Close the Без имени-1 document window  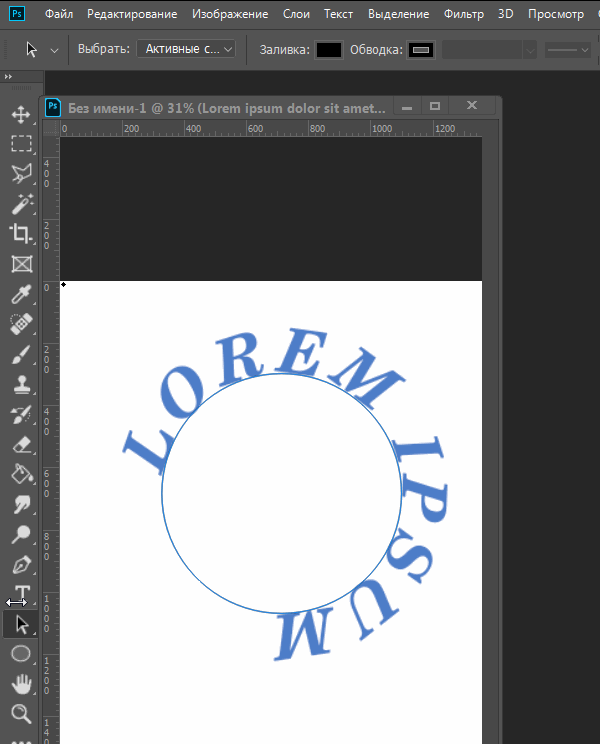click(x=471, y=105)
